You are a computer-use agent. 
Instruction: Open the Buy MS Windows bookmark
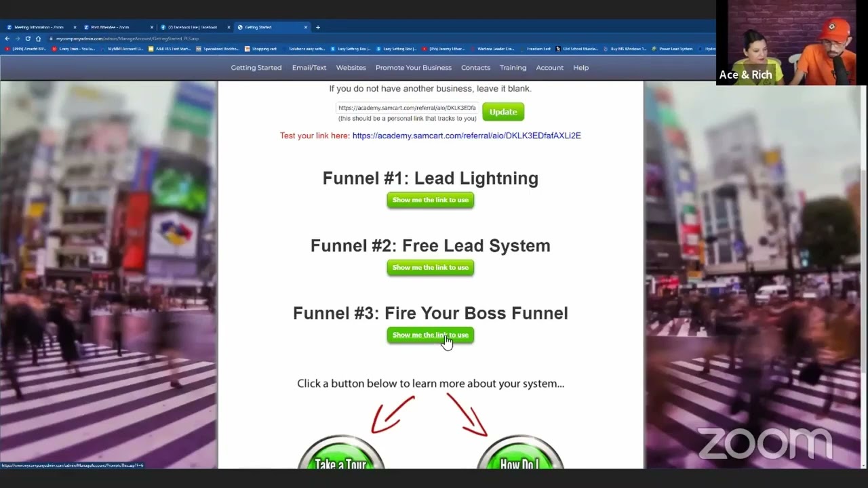point(625,49)
